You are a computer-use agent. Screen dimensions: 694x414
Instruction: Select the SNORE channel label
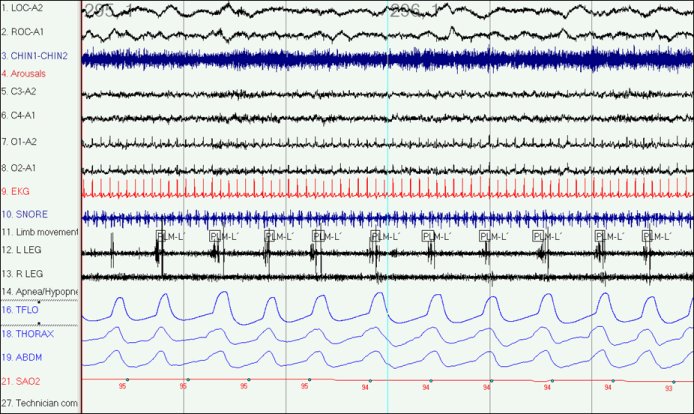tap(24, 214)
